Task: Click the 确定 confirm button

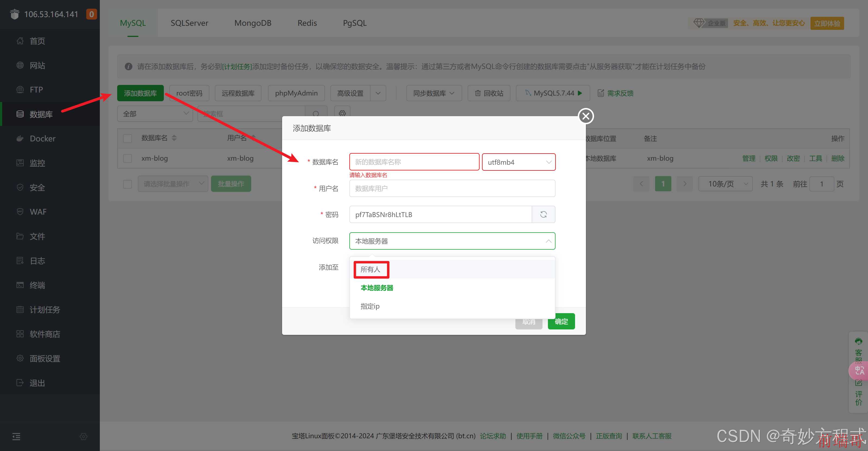Action: (x=561, y=322)
